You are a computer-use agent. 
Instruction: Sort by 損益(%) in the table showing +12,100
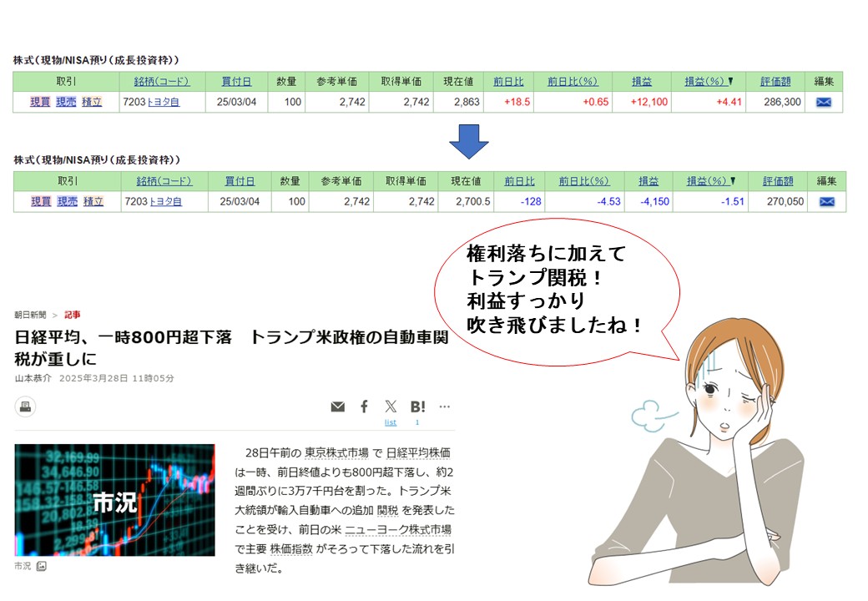click(709, 81)
